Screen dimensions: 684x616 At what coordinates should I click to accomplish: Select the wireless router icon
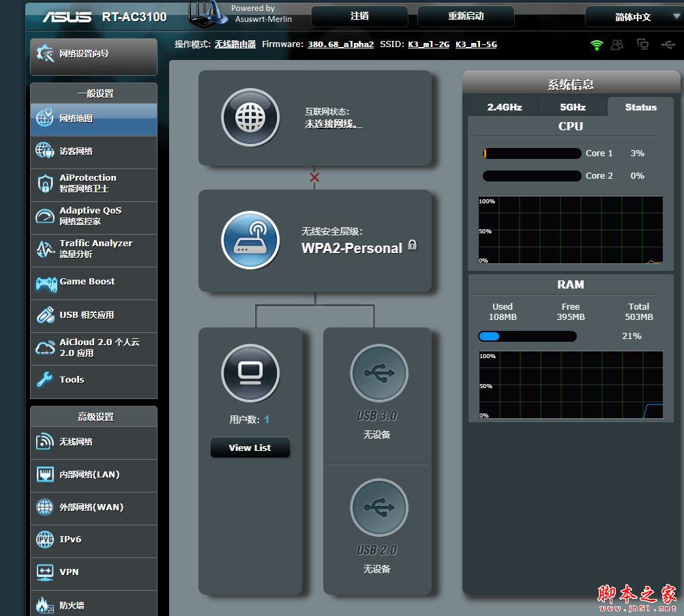[x=250, y=240]
